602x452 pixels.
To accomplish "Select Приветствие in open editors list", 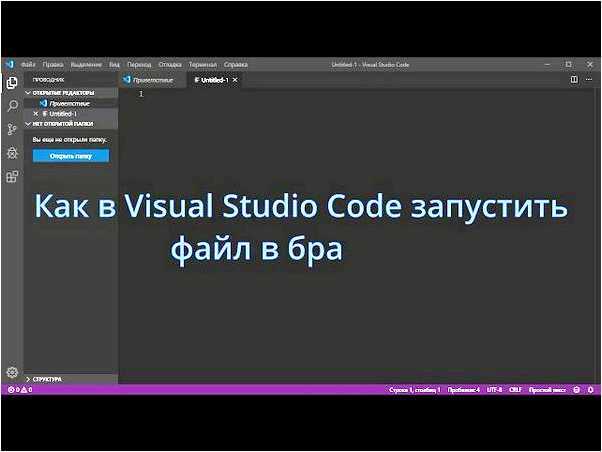I will click(71, 103).
